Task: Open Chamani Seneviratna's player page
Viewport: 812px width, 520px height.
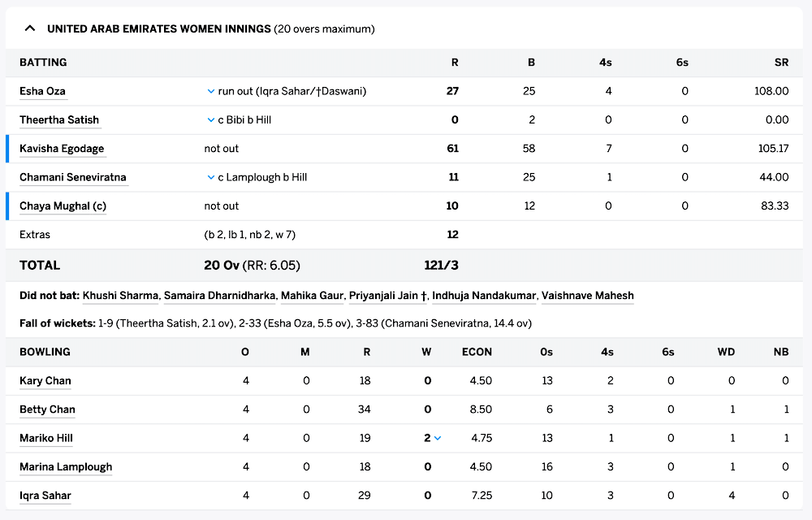Action: click(x=73, y=177)
